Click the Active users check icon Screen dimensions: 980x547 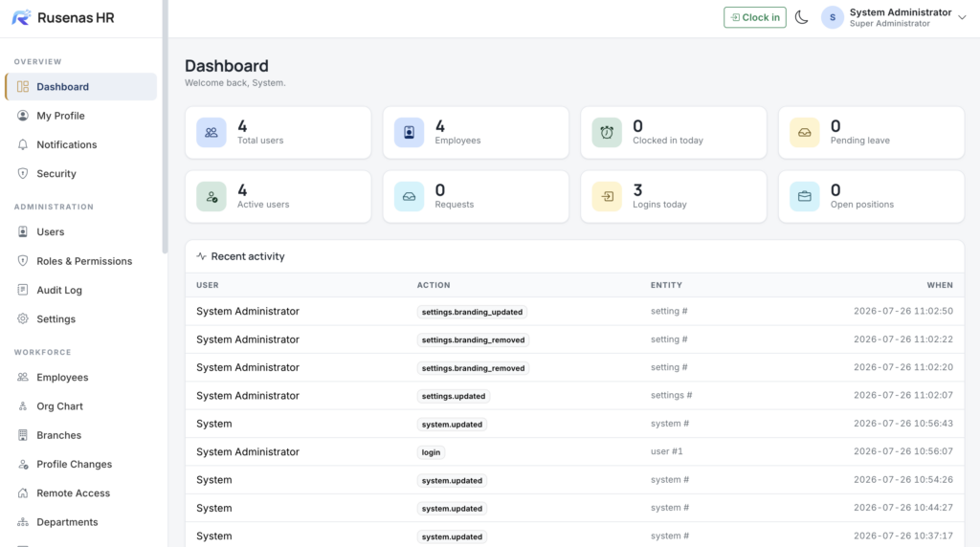[212, 197]
